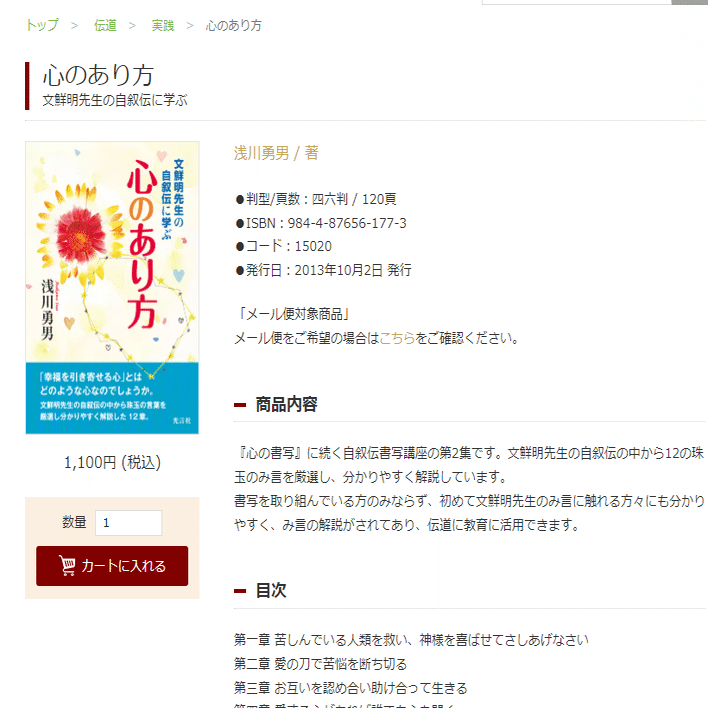The height and width of the screenshot is (708, 708).
Task: Click the book cover thumbnail image
Action: tap(112, 288)
